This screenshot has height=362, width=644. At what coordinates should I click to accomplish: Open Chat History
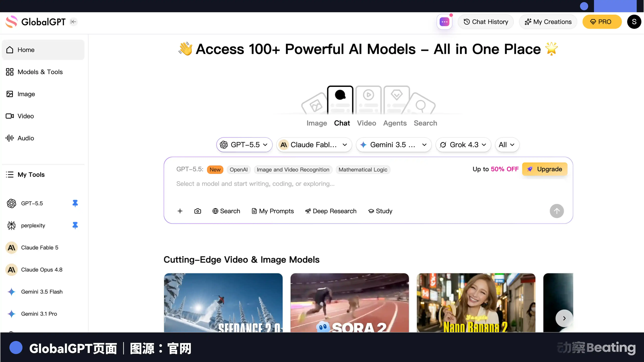click(485, 22)
